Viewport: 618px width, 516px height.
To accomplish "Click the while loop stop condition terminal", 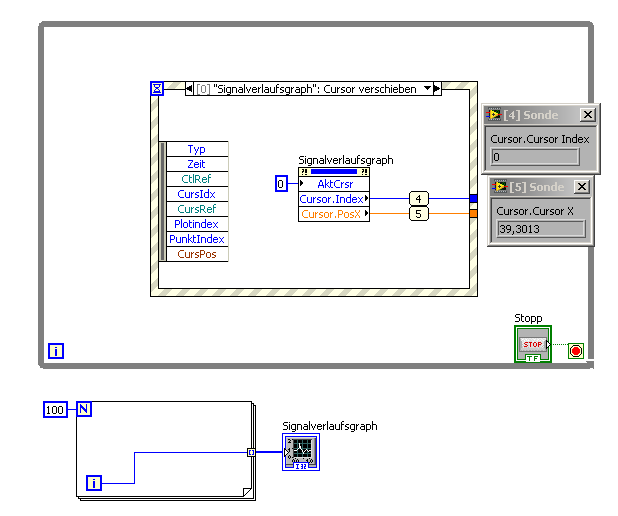I will point(576,351).
